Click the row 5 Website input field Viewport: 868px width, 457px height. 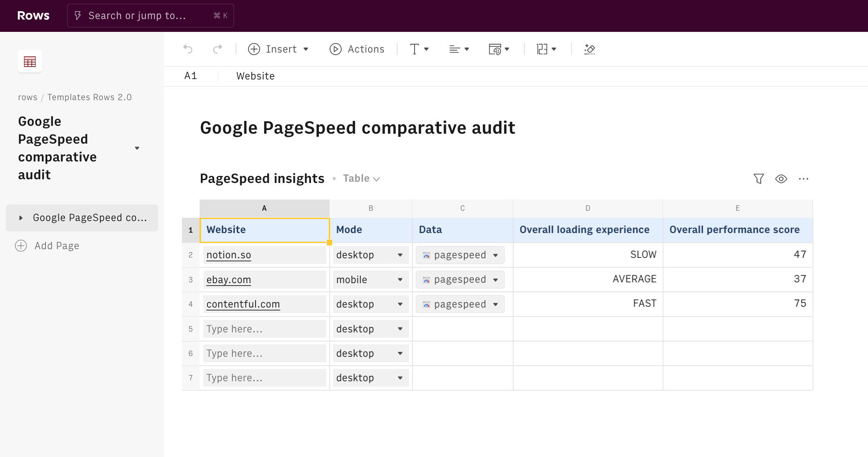265,329
